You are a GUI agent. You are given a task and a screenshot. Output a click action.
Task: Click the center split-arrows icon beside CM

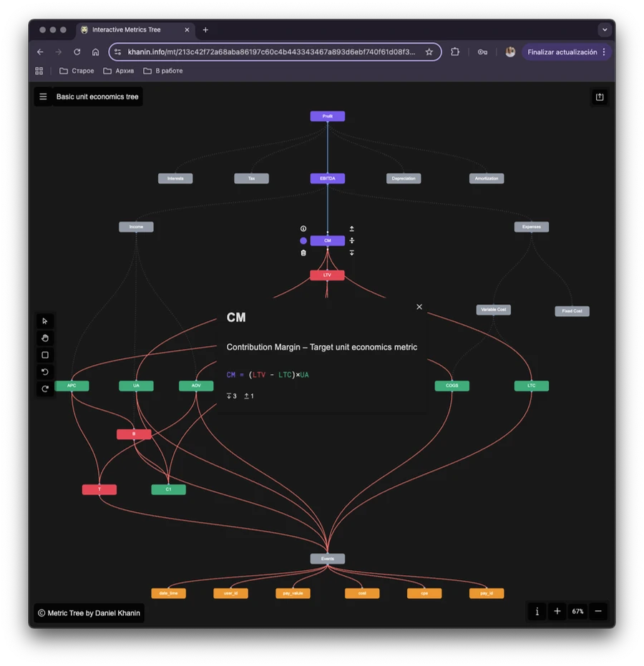(352, 240)
